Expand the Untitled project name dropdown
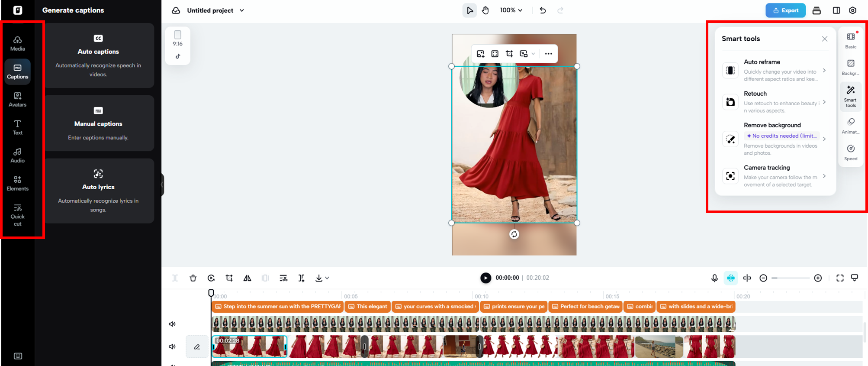The image size is (868, 366). [x=242, y=10]
